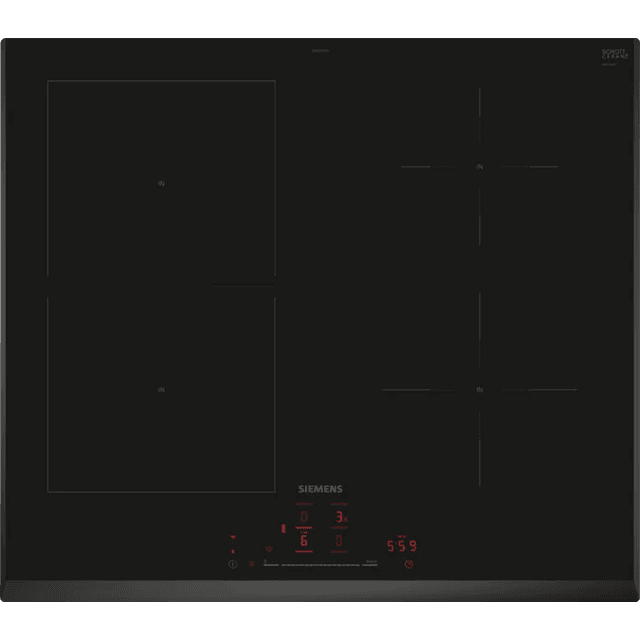Screen dimensions: 640x640
Task: Tap the timer clock icon
Action: (408, 564)
